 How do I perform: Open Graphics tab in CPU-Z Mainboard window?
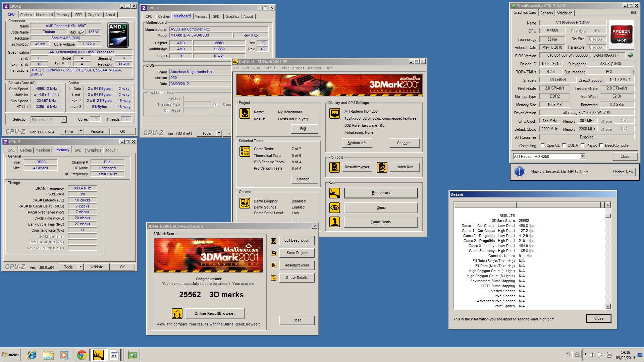pyautogui.click(x=232, y=16)
